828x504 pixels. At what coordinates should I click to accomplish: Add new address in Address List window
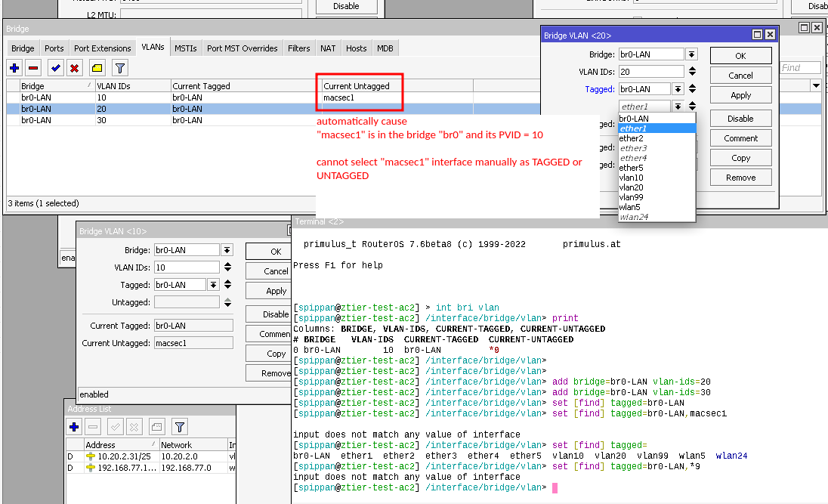tap(74, 427)
